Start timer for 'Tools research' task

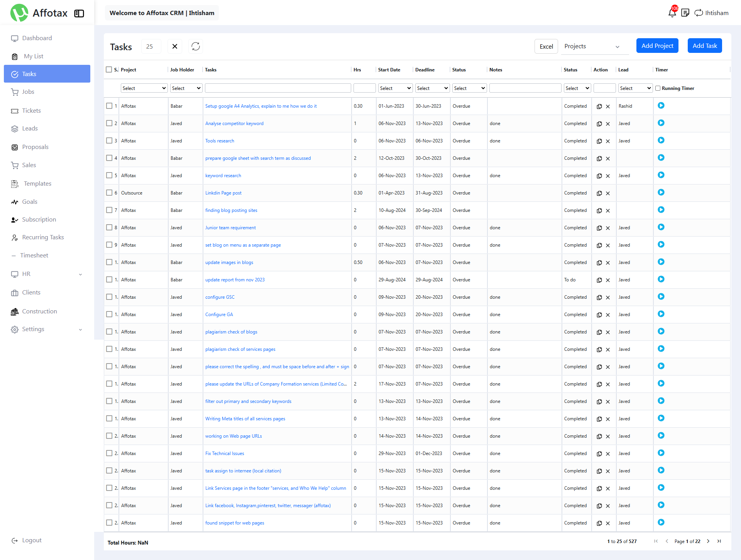[661, 140]
